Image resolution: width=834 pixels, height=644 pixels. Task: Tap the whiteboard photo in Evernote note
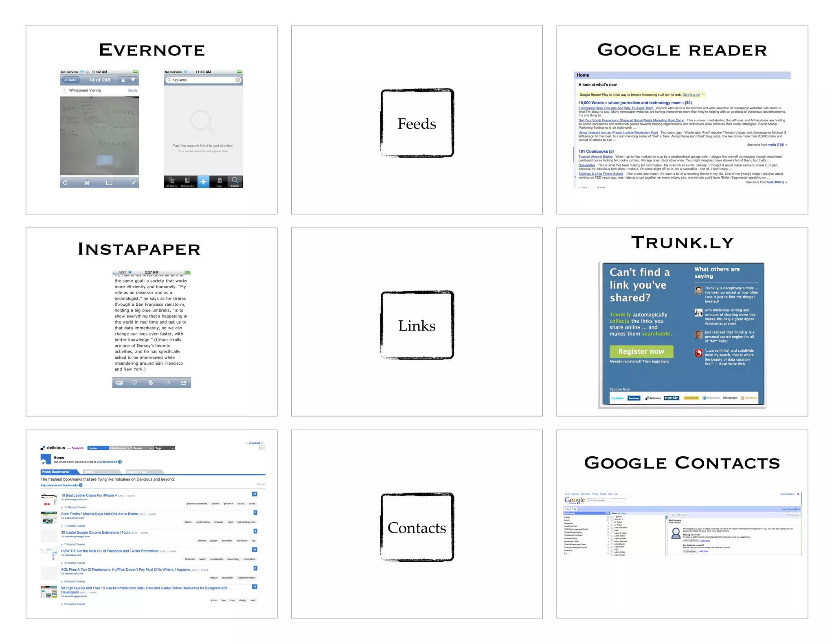[x=99, y=136]
